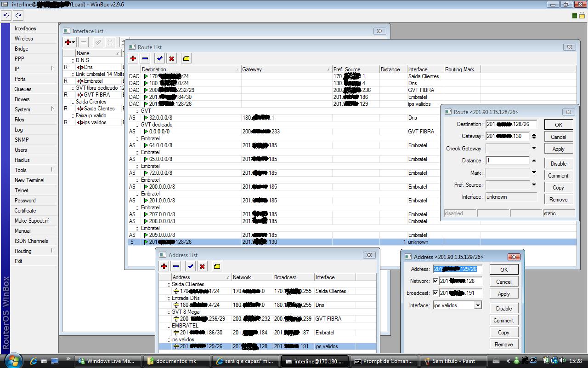The height and width of the screenshot is (368, 588).
Task: Switch to the Prompt de Comando taskbar window
Action: (385, 361)
